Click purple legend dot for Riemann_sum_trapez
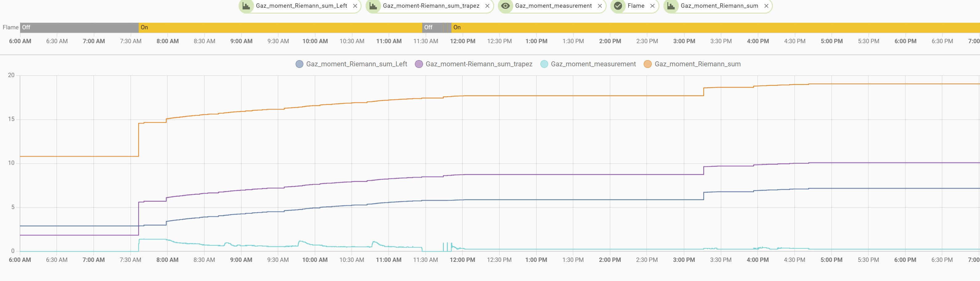 419,64
